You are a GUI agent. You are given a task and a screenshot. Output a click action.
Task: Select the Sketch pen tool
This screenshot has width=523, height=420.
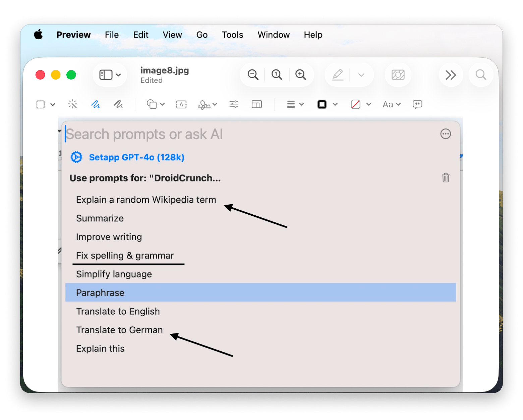tap(96, 104)
